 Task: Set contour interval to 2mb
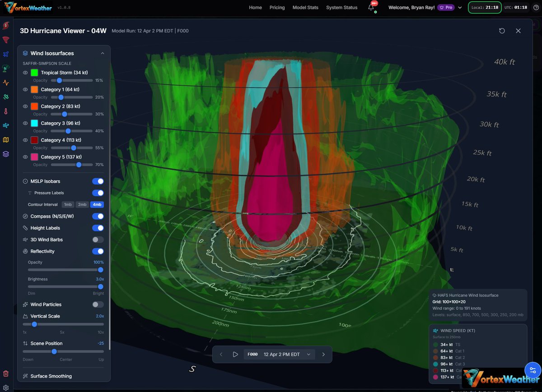pyautogui.click(x=82, y=205)
